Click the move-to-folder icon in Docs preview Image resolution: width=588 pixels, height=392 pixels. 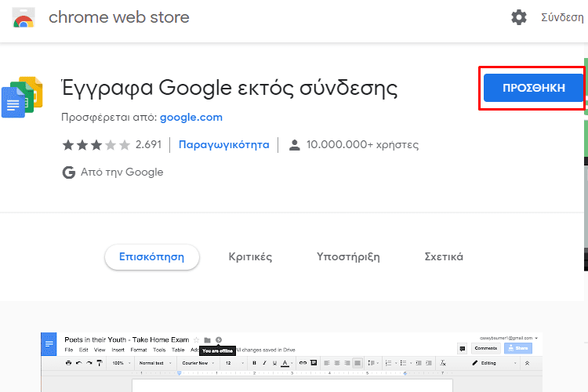tap(208, 339)
